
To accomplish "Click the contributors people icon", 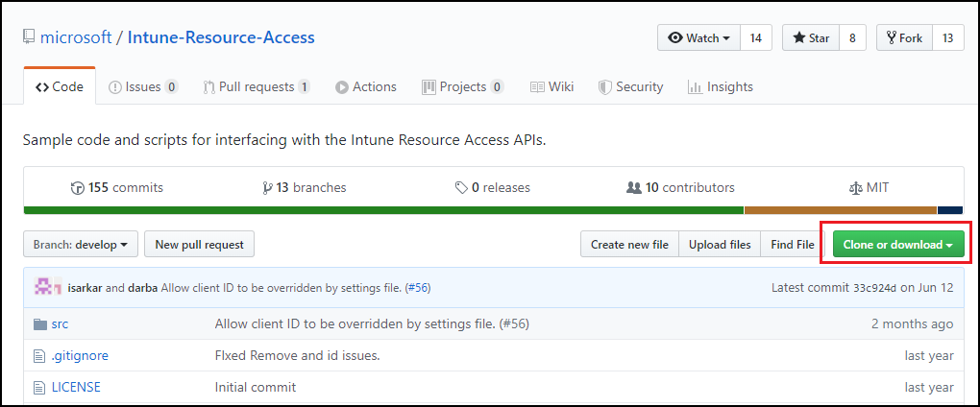I will (x=633, y=188).
